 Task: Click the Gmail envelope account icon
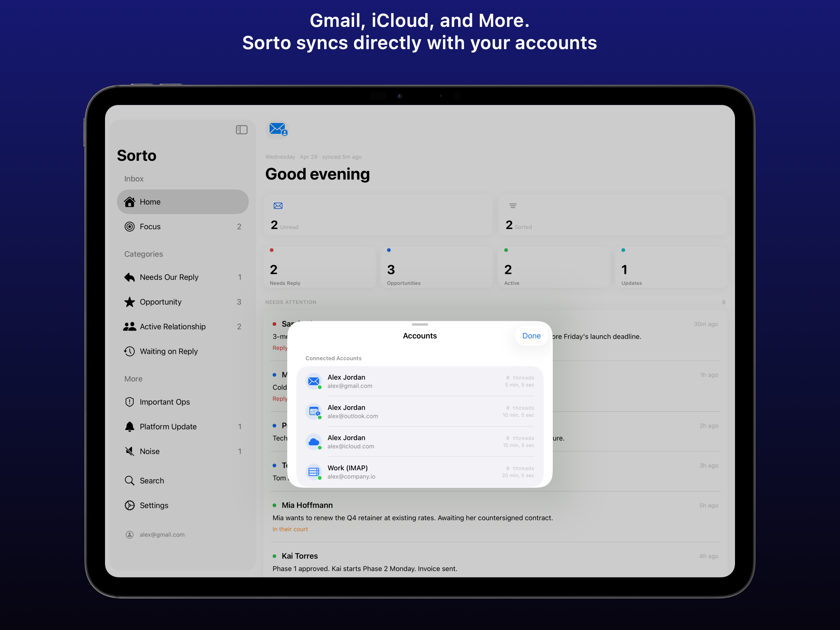pos(314,381)
